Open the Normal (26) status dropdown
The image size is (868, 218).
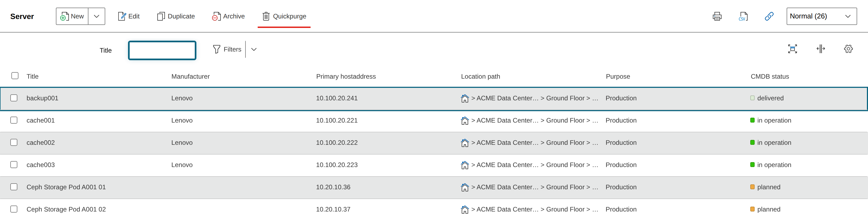pyautogui.click(x=822, y=16)
